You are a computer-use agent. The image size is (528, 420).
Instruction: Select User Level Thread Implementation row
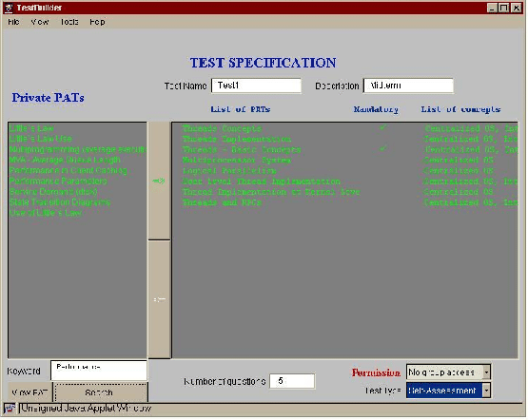tap(261, 181)
